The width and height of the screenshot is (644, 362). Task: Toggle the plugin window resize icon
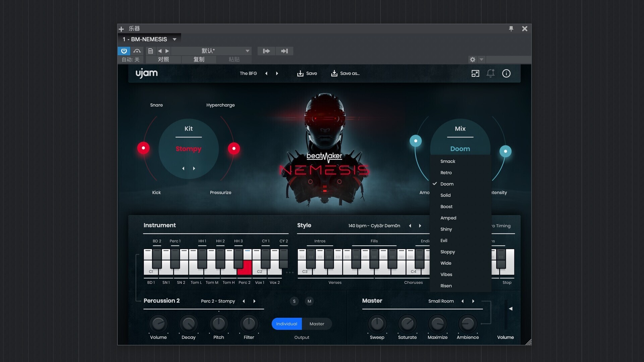click(x=475, y=73)
